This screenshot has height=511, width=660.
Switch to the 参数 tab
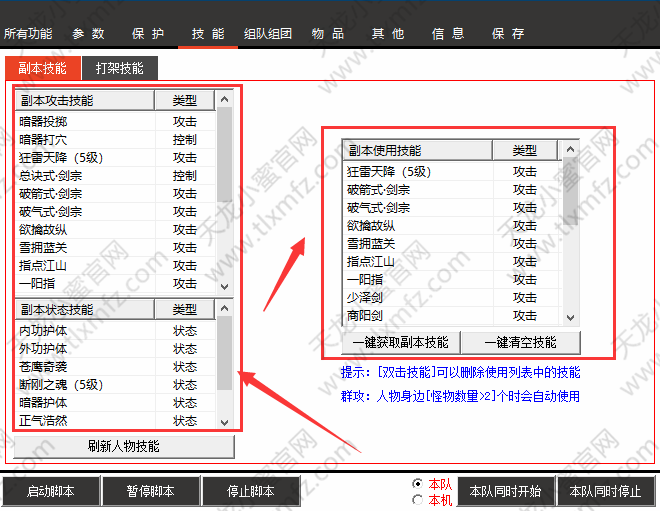[x=88, y=34]
